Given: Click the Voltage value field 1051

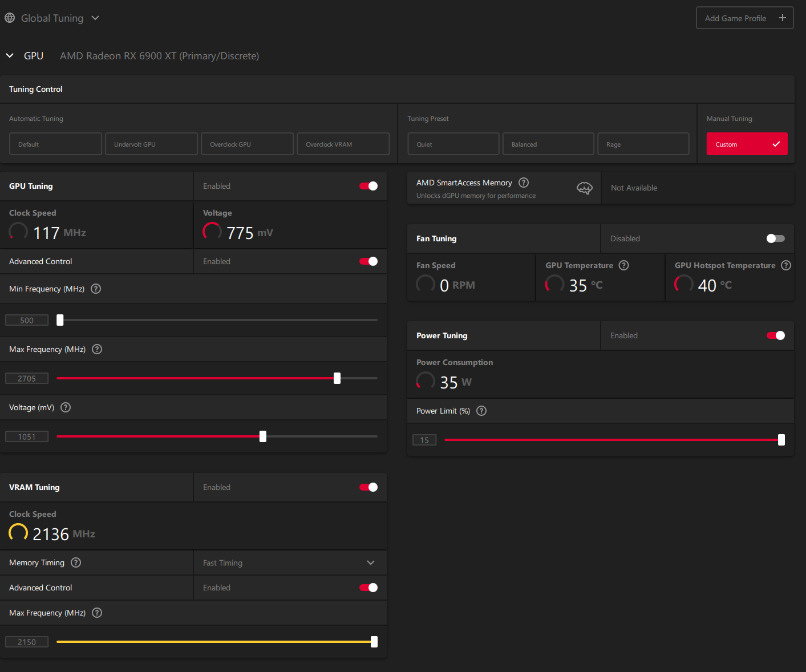Looking at the screenshot, I should click(27, 436).
